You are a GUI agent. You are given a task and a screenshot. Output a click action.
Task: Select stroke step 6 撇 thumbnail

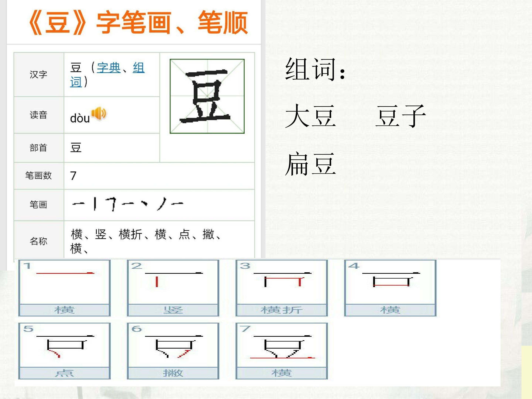coord(173,351)
